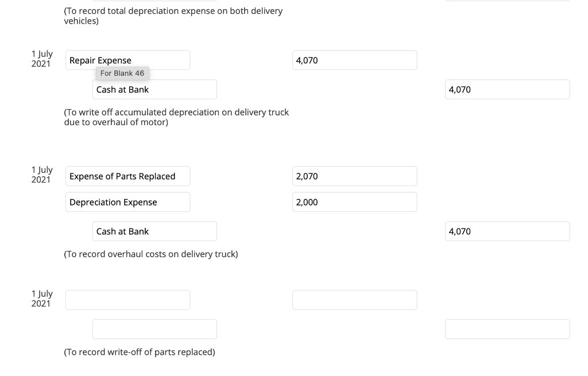Click the empty debit account field for write-off entry
This screenshot has height=376, width=588.
[x=127, y=299]
